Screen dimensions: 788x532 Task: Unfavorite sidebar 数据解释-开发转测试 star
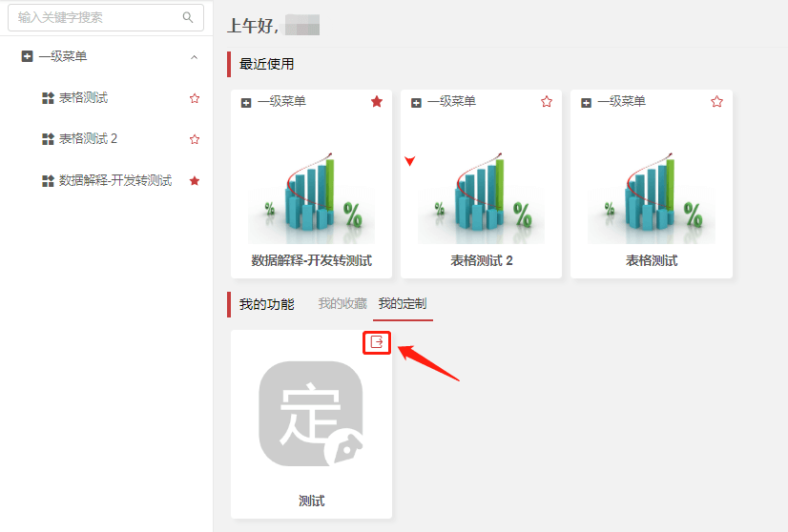195,180
